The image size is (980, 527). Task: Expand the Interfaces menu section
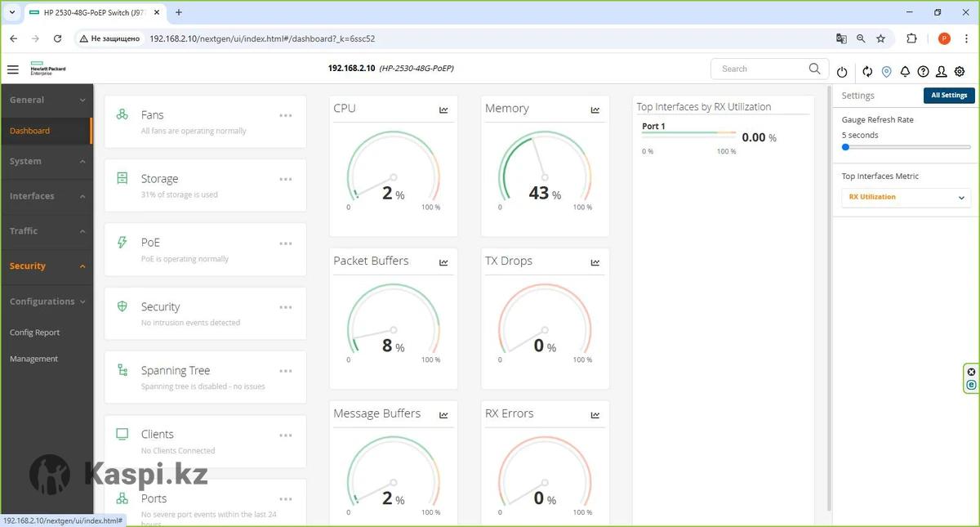pyautogui.click(x=46, y=196)
